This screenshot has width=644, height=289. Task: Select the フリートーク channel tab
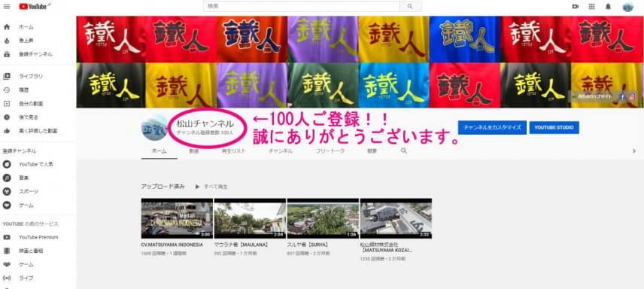coord(330,151)
